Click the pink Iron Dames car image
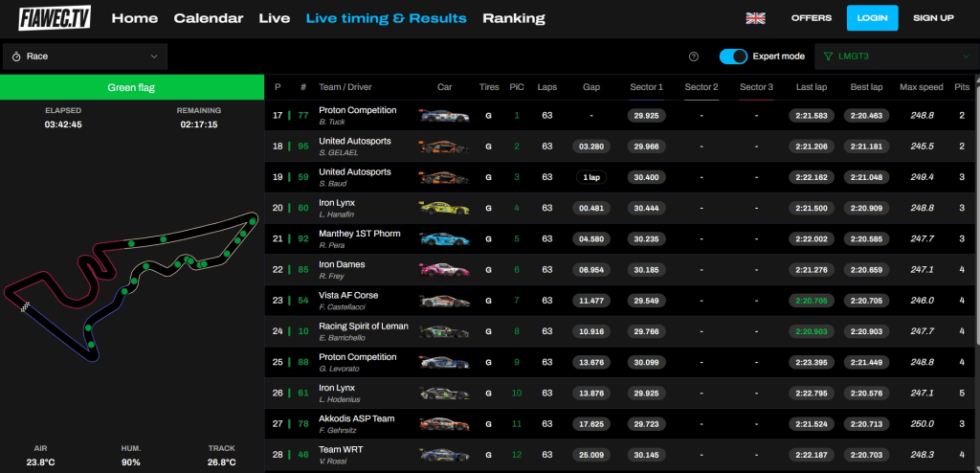The width and height of the screenshot is (980, 473). click(444, 270)
